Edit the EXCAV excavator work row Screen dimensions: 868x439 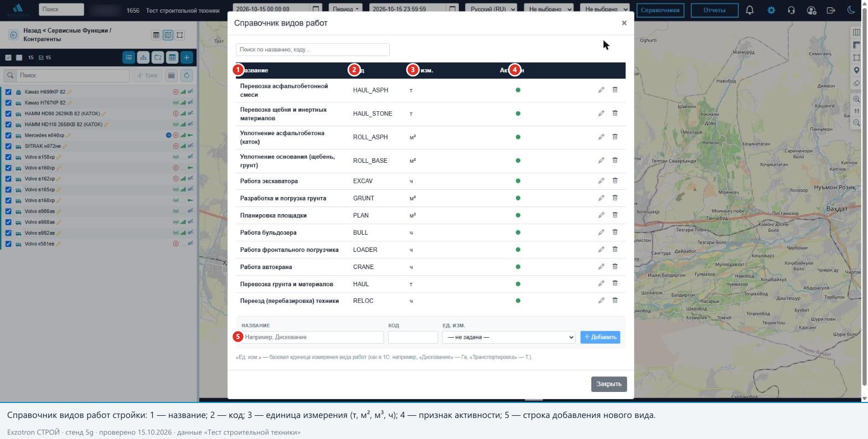[601, 181]
